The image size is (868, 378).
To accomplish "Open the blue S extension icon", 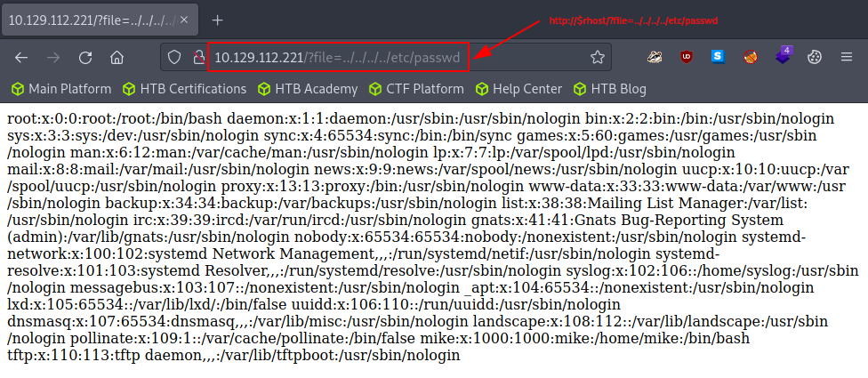I will [x=718, y=57].
